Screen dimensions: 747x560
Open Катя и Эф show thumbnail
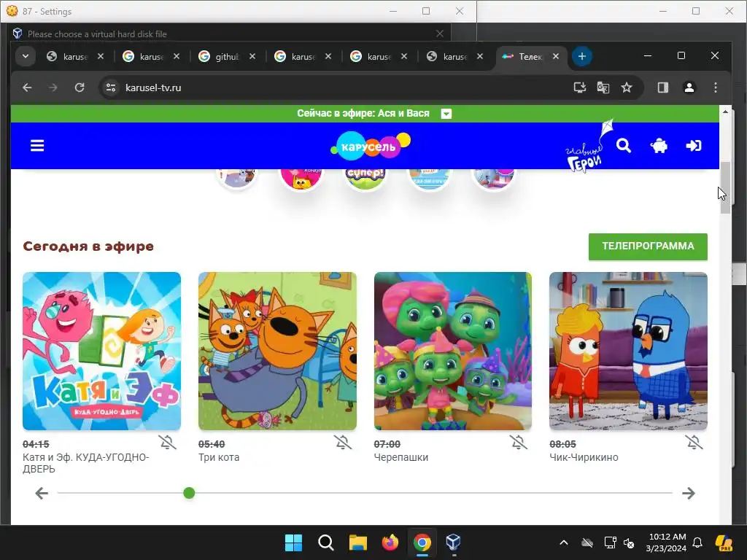pyautogui.click(x=102, y=351)
